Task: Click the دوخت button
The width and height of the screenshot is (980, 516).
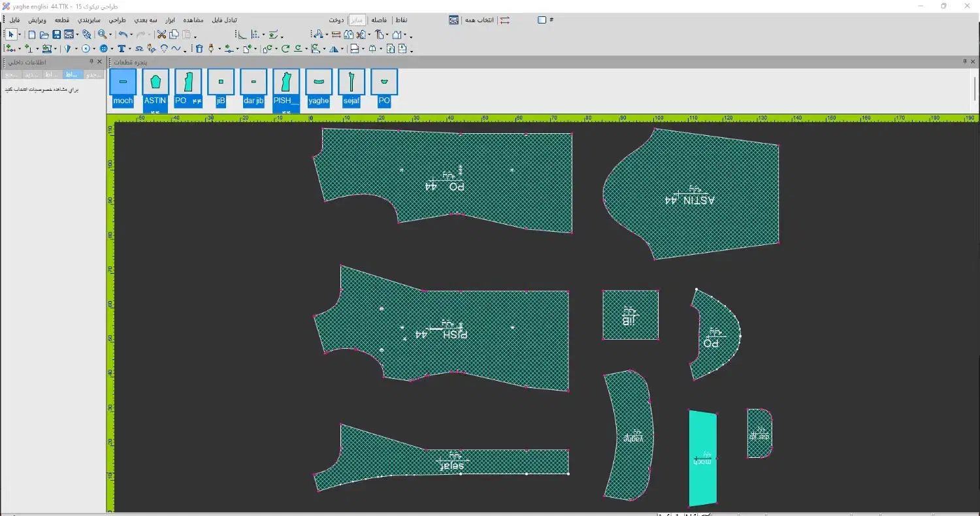Action: [336, 20]
